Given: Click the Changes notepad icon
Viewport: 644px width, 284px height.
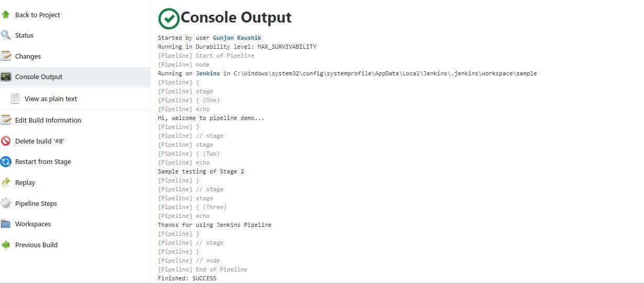Looking at the screenshot, I should [6, 56].
